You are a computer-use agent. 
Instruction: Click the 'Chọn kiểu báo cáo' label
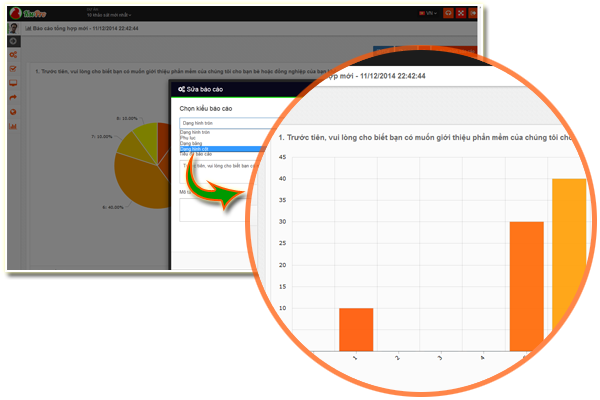click(x=206, y=109)
